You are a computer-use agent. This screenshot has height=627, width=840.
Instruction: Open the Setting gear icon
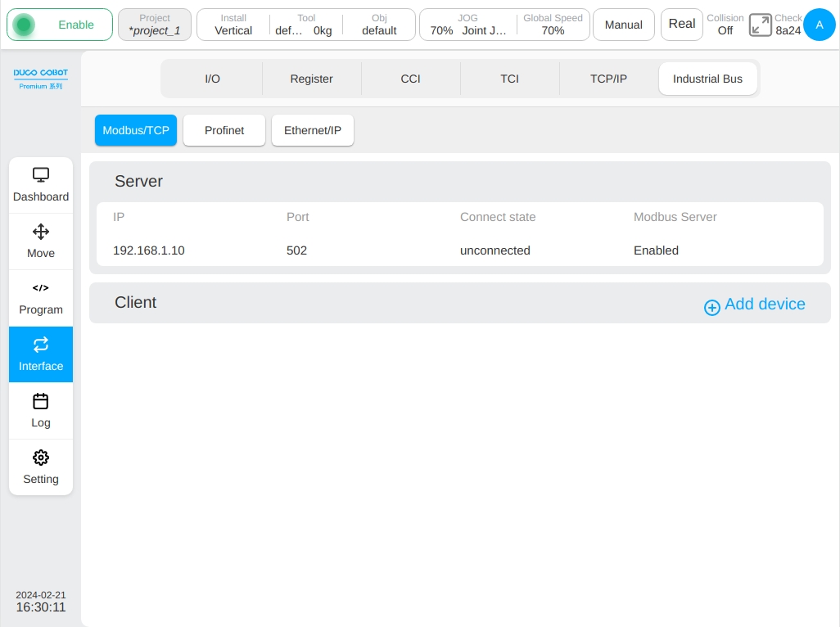(41, 458)
